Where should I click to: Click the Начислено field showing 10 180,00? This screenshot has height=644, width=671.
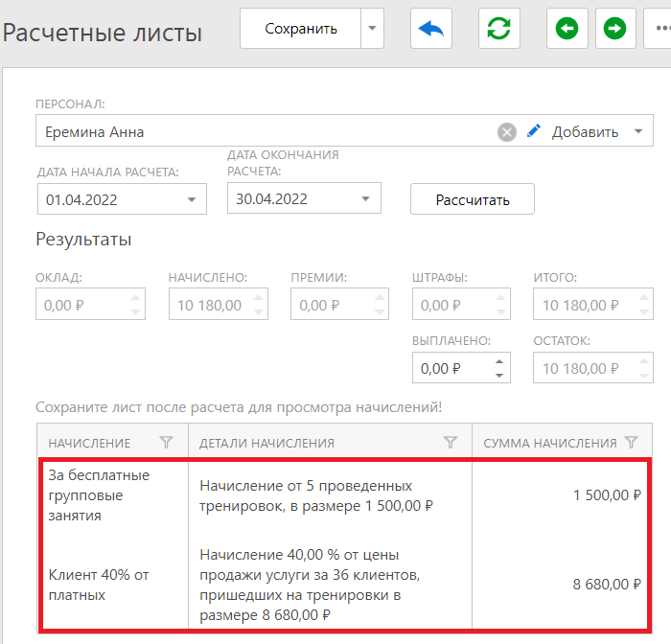point(219,304)
